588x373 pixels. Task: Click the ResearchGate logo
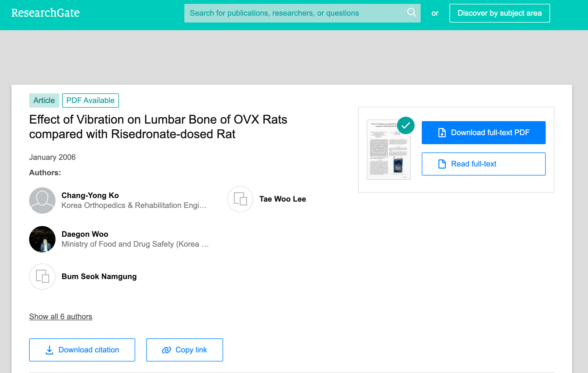(x=45, y=13)
